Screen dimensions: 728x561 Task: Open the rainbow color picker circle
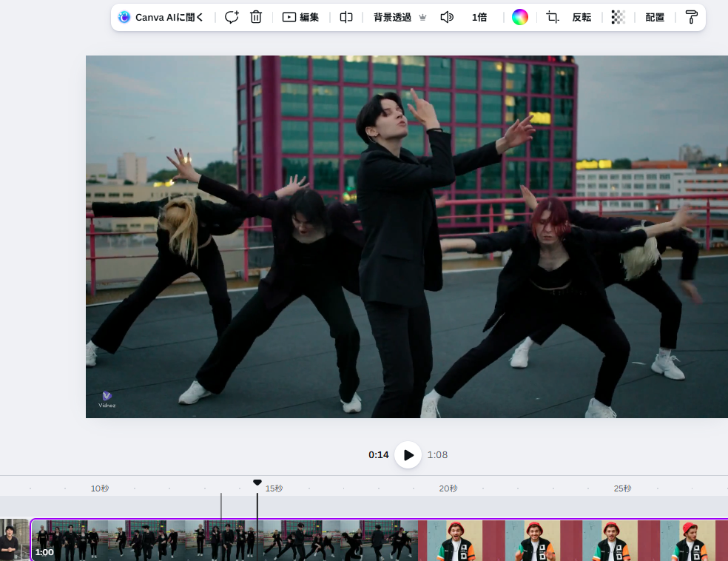point(520,17)
